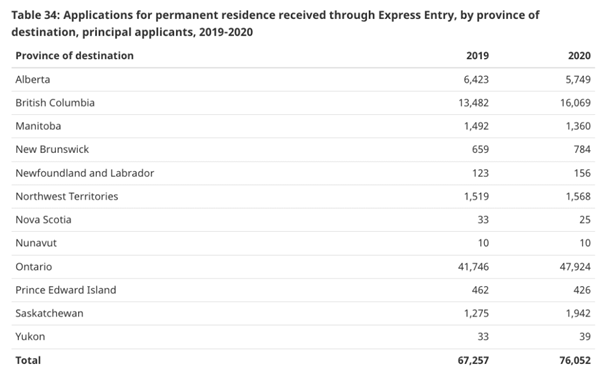This screenshot has height=383, width=600.
Task: Click the Northwest Territories row label
Action: (67, 197)
